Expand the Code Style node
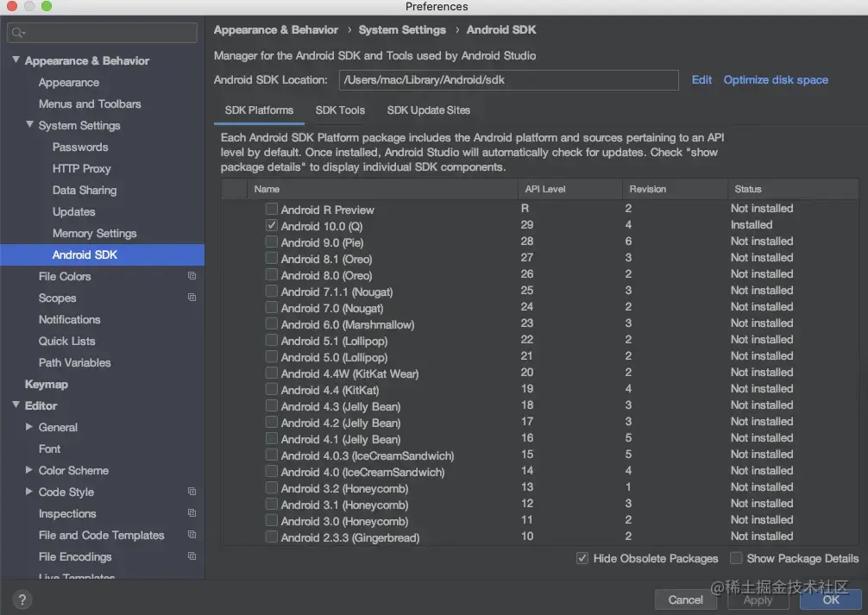The width and height of the screenshot is (868, 615). point(29,492)
